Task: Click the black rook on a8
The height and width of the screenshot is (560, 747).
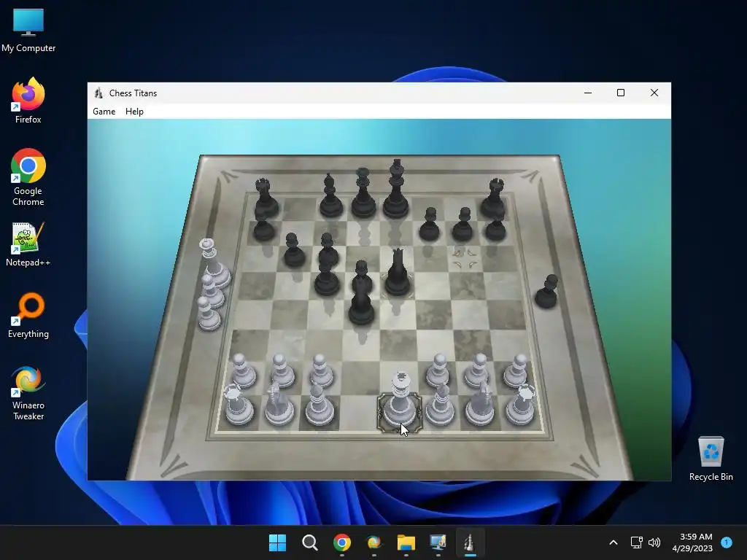Action: click(x=266, y=198)
